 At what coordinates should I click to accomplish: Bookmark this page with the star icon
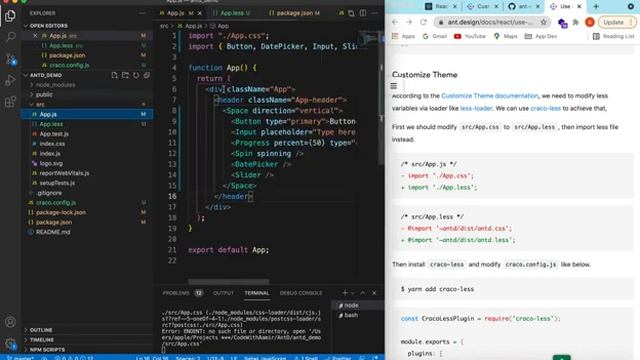[x=543, y=22]
